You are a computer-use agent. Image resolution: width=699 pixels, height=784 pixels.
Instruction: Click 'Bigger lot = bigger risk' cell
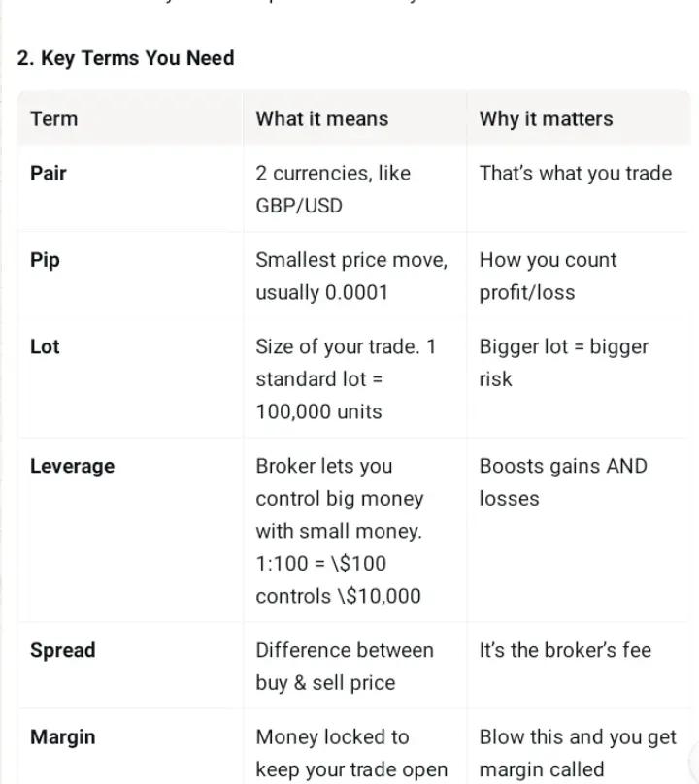(x=564, y=363)
